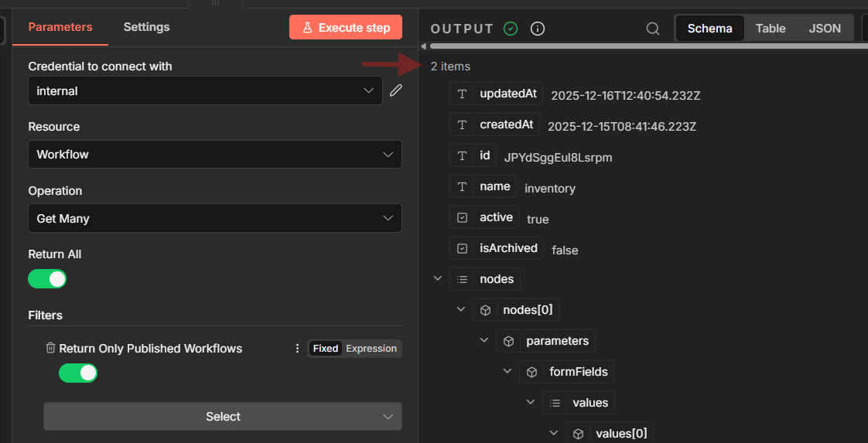Collapse the nodes tree section

point(438,279)
